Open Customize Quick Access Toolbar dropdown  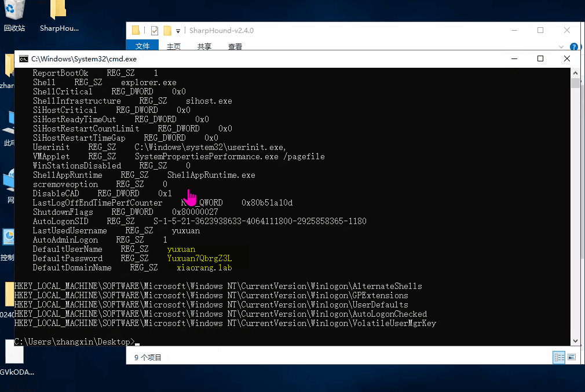tap(178, 31)
